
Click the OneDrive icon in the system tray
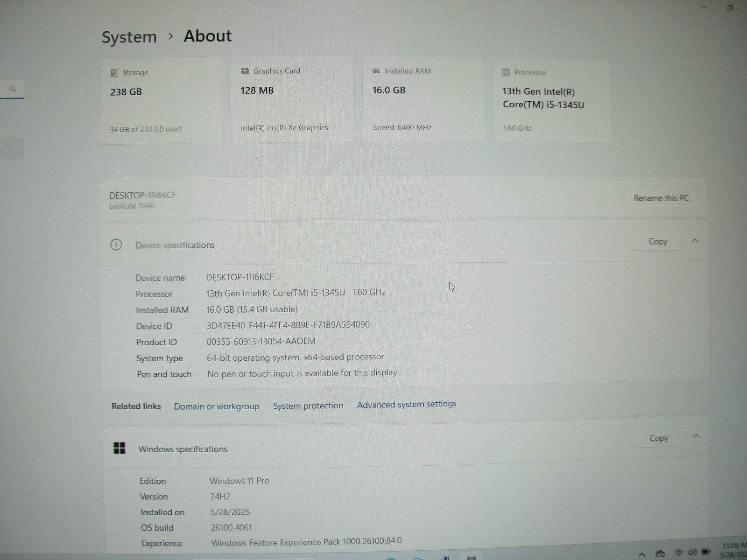click(x=661, y=553)
